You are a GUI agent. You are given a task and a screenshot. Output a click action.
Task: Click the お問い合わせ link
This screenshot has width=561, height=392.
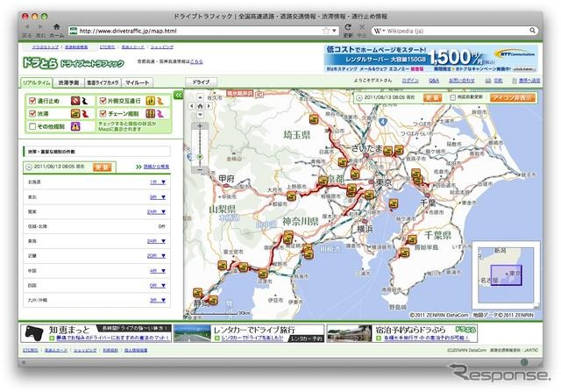(x=462, y=81)
